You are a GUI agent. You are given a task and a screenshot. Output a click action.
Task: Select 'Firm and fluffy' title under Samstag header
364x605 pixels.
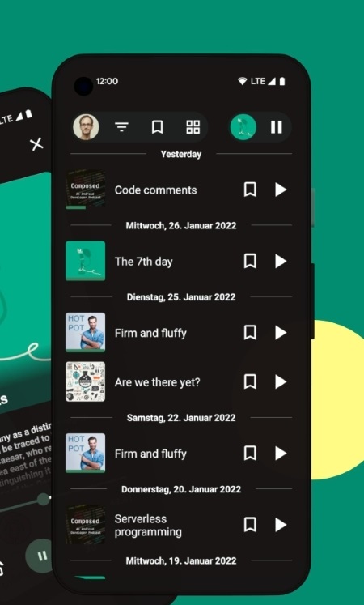pos(150,454)
